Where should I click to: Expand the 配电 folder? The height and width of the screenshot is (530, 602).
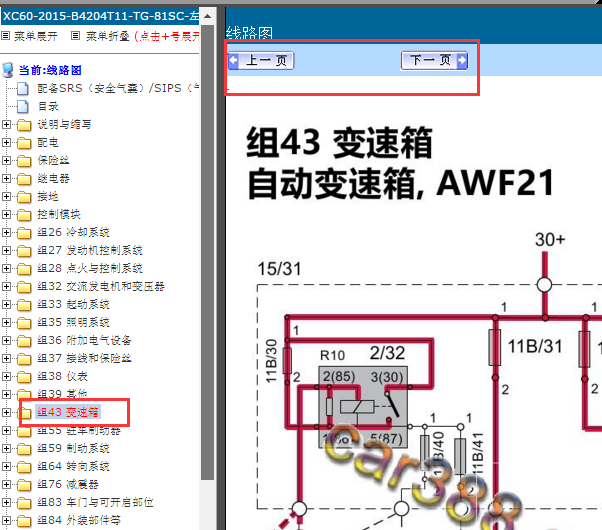6,142
